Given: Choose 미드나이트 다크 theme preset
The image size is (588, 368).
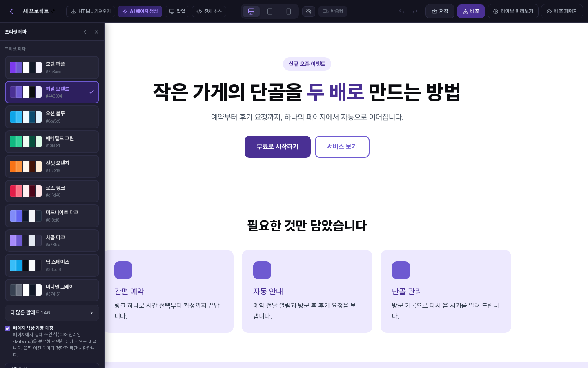Looking at the screenshot, I should pos(52,216).
